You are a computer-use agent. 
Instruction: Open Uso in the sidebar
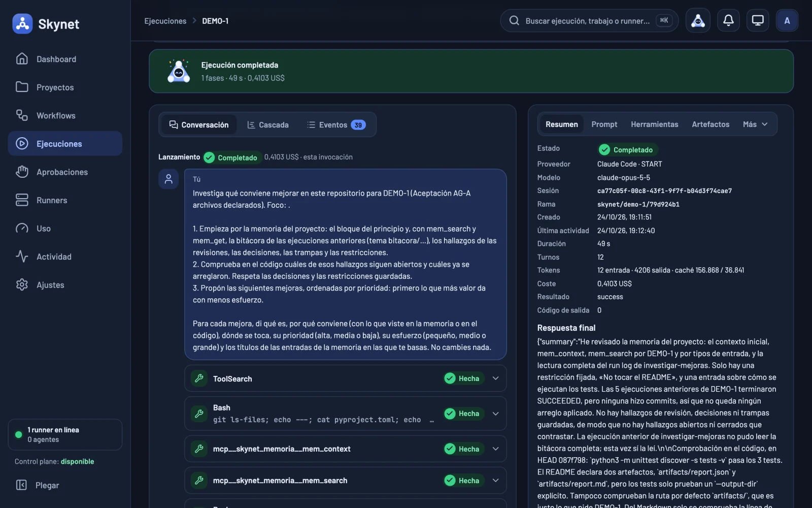65,228
